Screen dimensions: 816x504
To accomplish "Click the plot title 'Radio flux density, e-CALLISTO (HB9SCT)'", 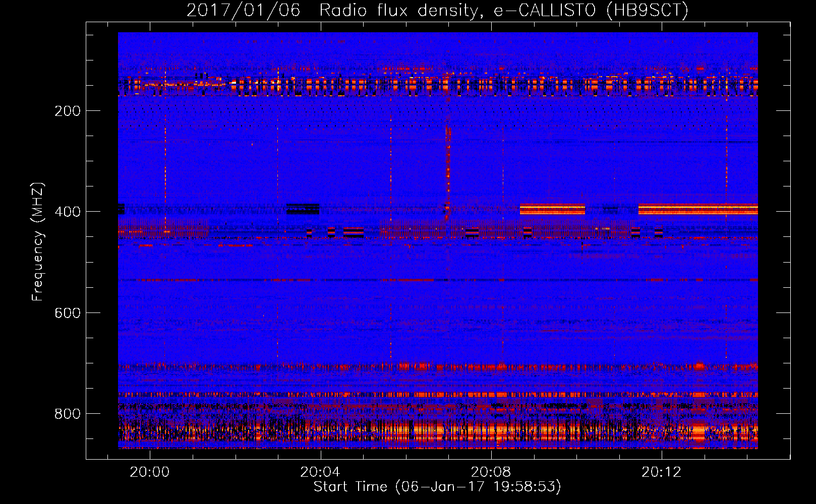I will (504, 10).
